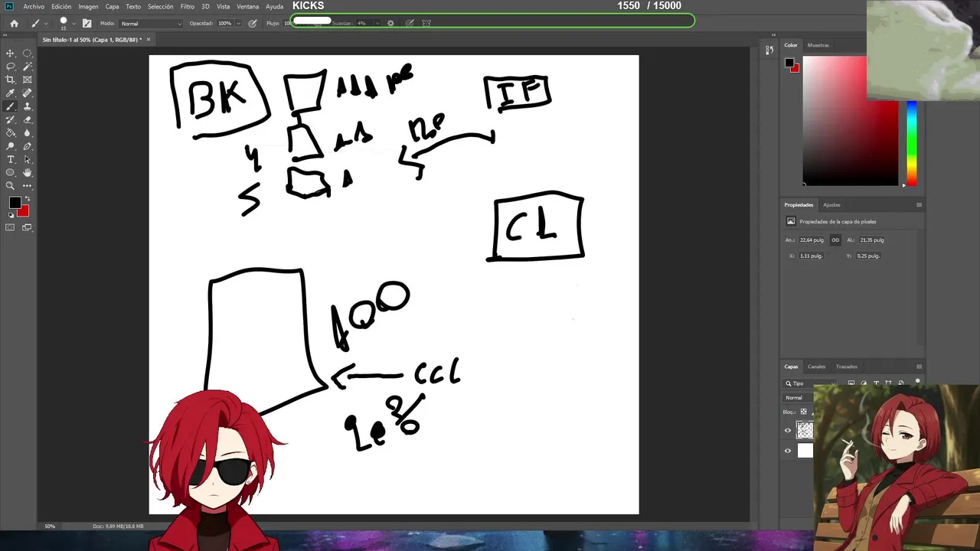Click the hue spectrum slider

pyautogui.click(x=911, y=142)
